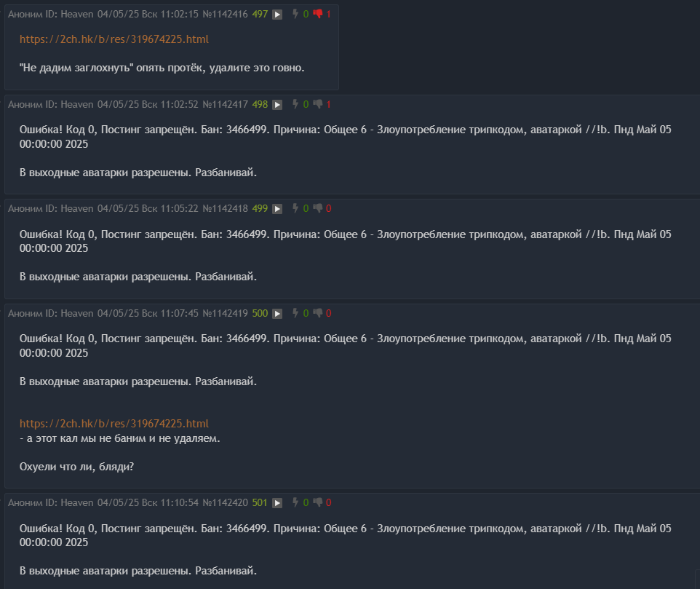Click post number №1142416 to reply
Image resolution: width=700 pixels, height=589 pixels.
pos(225,15)
